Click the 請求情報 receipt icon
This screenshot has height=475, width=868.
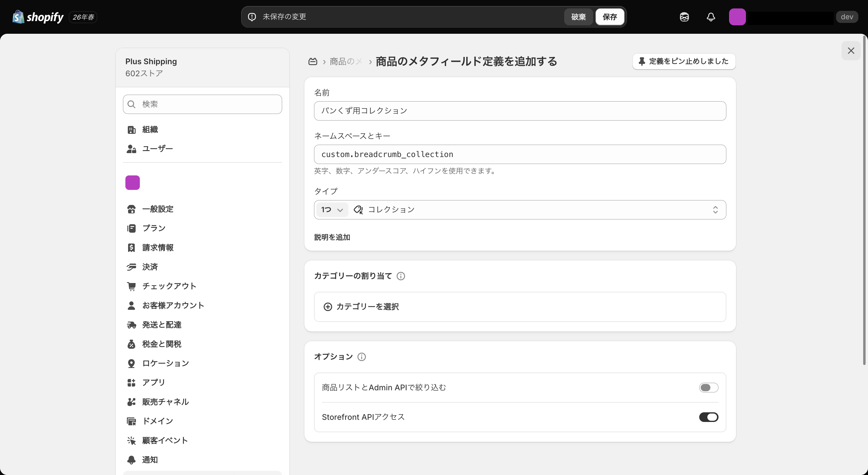pos(131,248)
